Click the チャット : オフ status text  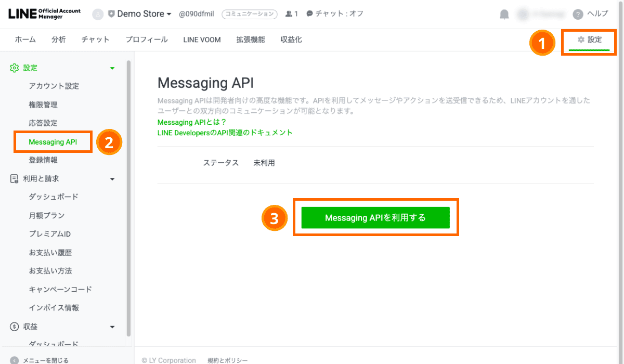tap(340, 14)
